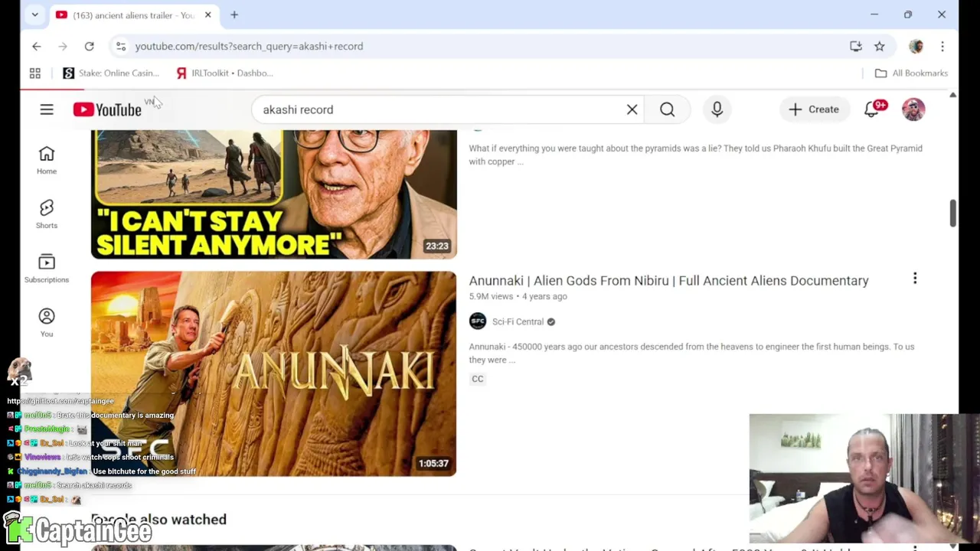Go forward in browser history
980x551 pixels.
coord(63,46)
